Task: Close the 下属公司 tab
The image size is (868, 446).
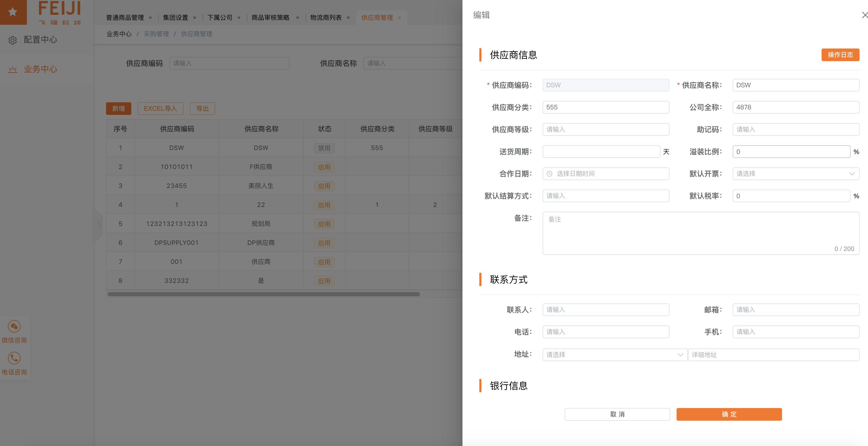Action: 239,17
